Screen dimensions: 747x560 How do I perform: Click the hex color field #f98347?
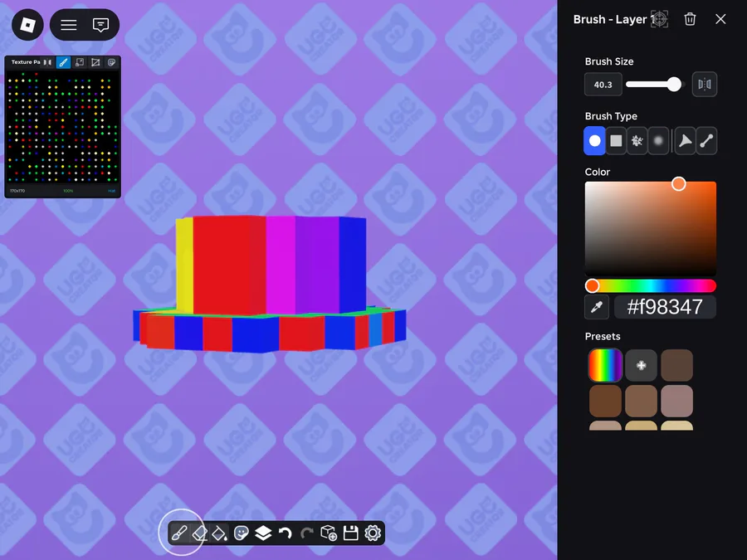665,307
